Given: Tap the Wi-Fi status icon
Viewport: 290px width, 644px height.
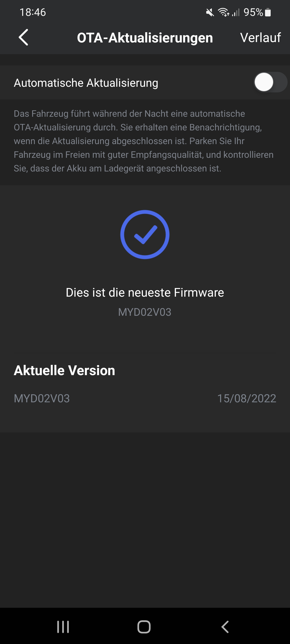Looking at the screenshot, I should coord(224,12).
